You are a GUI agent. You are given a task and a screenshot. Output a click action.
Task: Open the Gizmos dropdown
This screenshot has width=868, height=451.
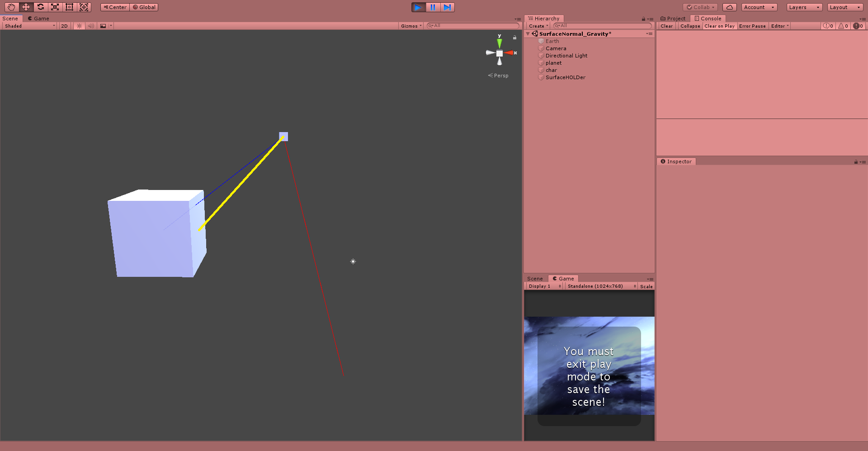coord(411,26)
